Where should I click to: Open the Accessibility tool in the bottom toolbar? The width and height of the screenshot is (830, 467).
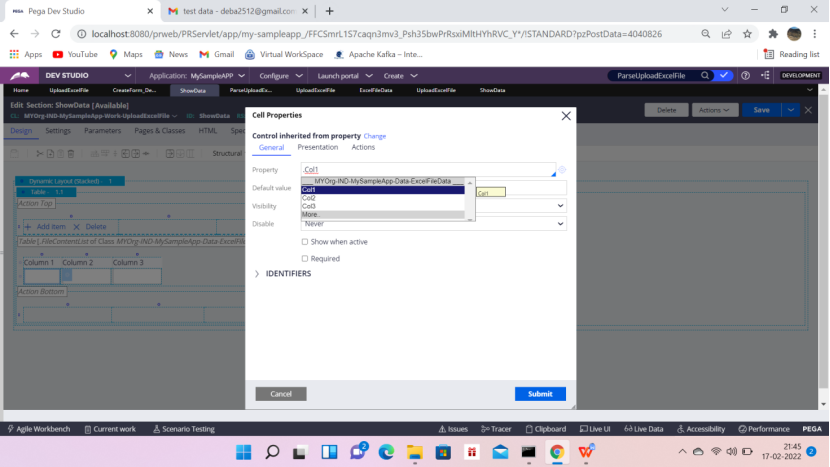tap(701, 429)
